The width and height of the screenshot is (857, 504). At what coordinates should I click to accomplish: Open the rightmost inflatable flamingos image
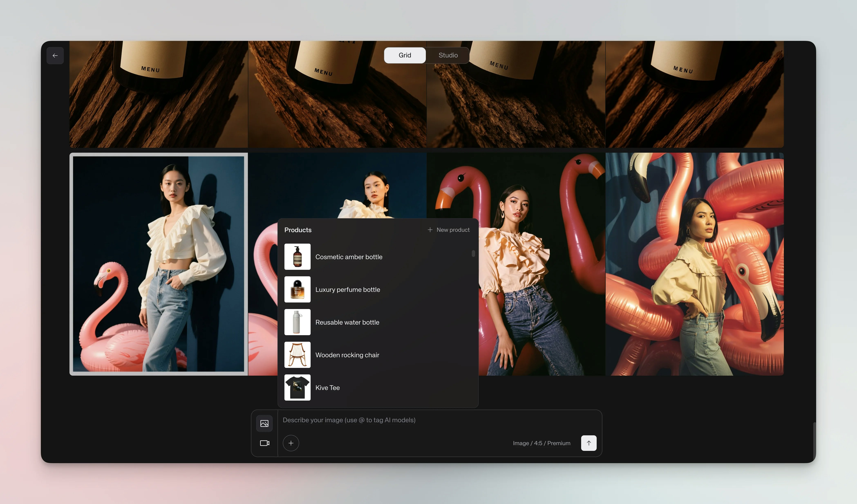point(694,264)
